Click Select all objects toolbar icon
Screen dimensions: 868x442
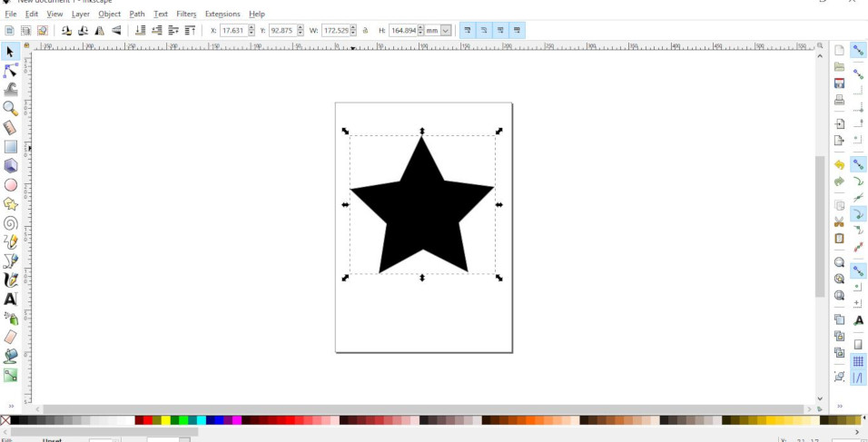pyautogui.click(x=9, y=31)
